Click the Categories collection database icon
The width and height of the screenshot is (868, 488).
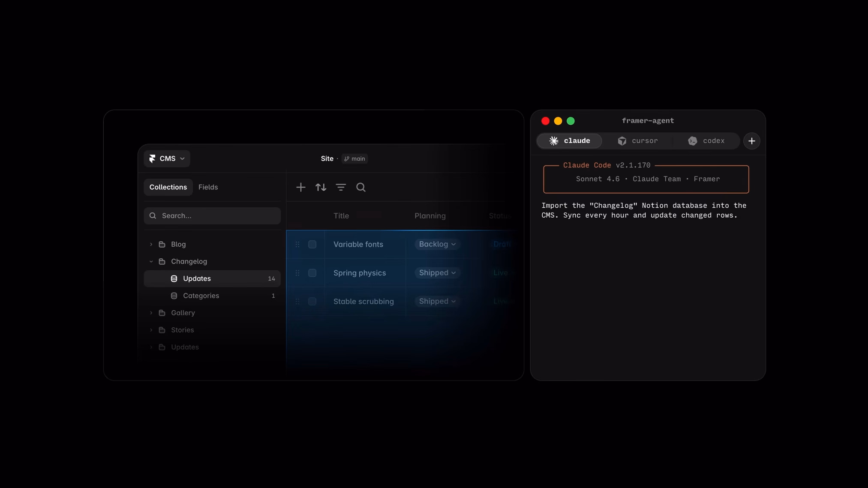(x=174, y=296)
